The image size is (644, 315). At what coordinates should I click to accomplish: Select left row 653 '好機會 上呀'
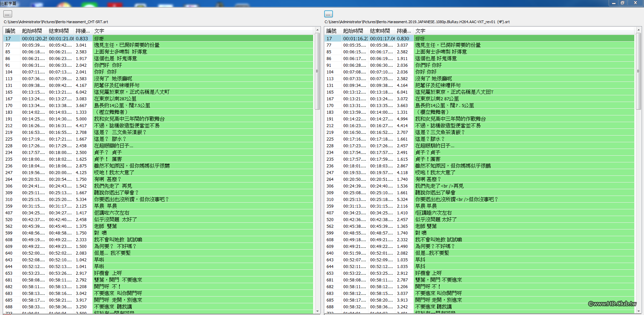click(x=158, y=273)
